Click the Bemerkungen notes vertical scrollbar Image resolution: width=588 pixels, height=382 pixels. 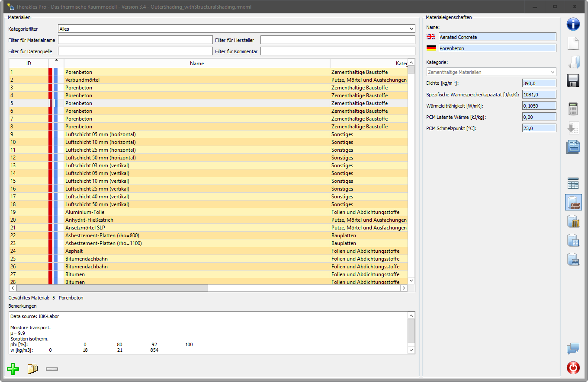[x=411, y=333]
